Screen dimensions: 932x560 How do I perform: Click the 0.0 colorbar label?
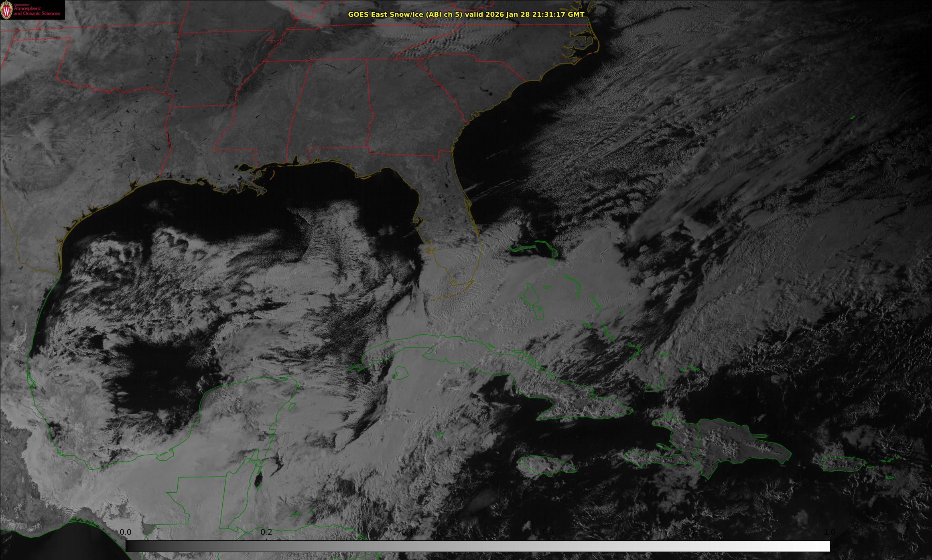pyautogui.click(x=126, y=532)
